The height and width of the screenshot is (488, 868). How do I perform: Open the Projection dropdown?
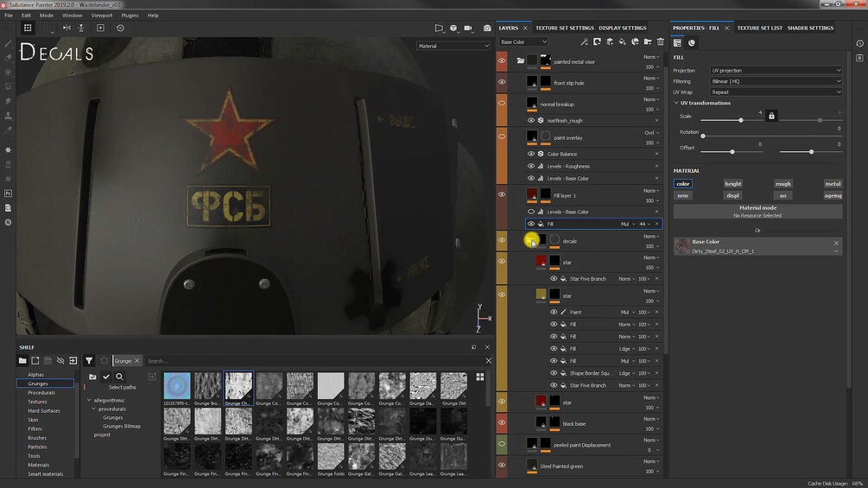(x=776, y=70)
